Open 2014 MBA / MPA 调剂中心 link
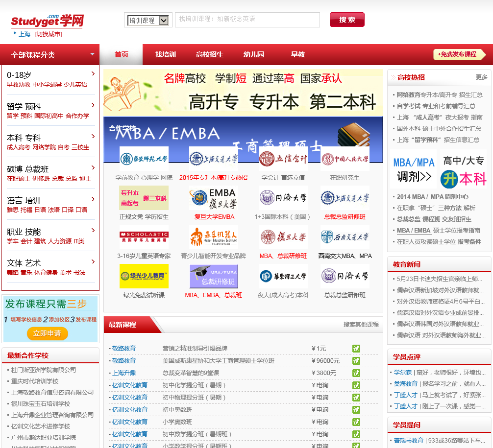493x448 pixels. coord(432,197)
